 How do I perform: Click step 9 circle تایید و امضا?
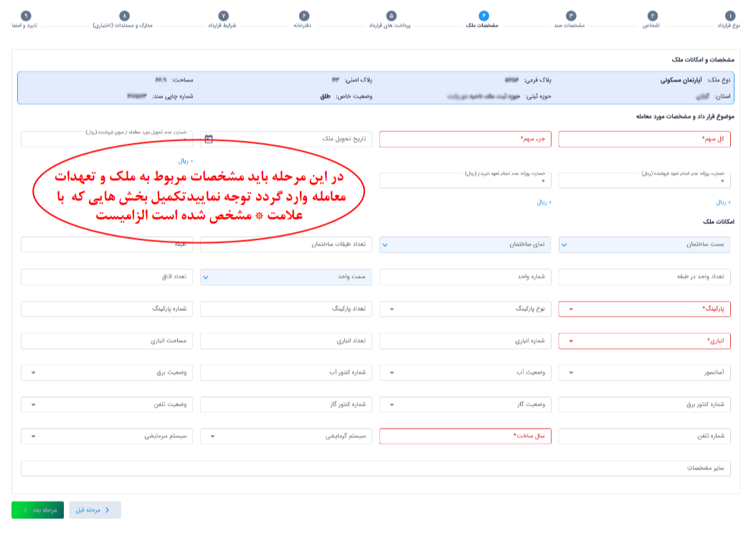[26, 16]
